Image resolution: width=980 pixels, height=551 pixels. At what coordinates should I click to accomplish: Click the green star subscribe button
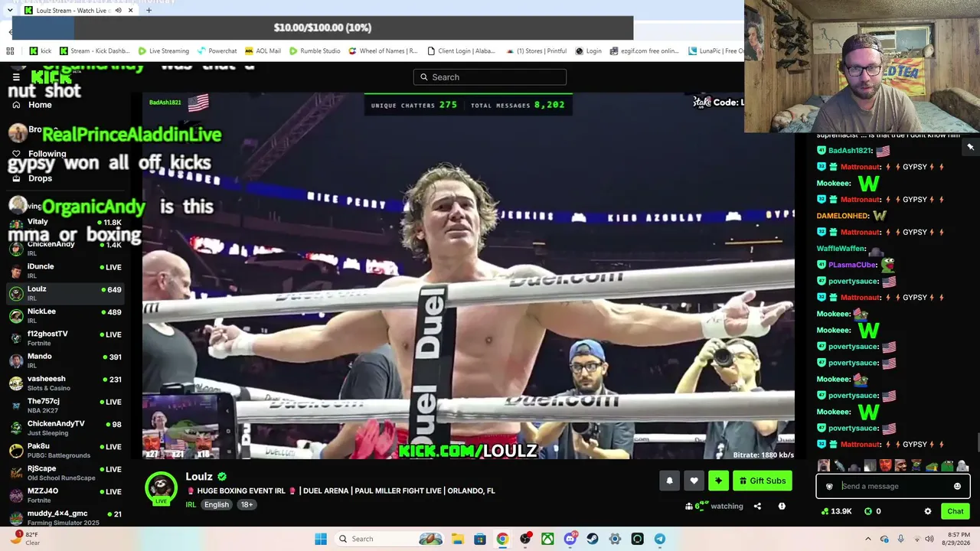point(718,481)
